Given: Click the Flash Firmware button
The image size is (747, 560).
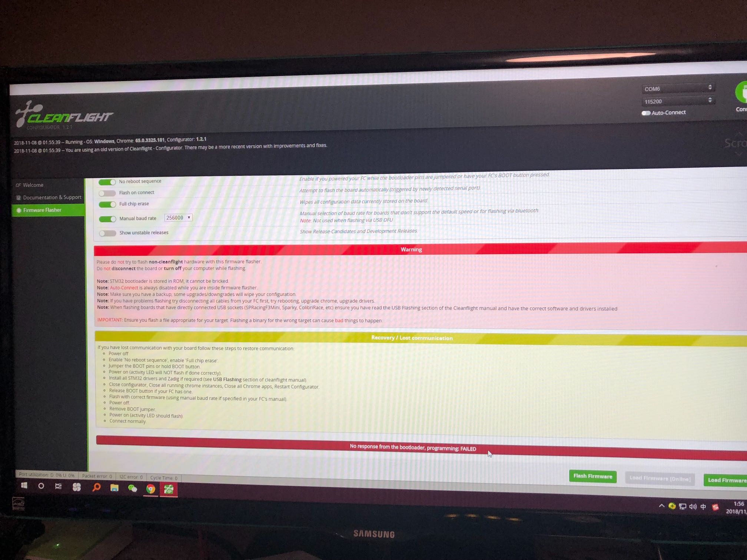Looking at the screenshot, I should [592, 476].
